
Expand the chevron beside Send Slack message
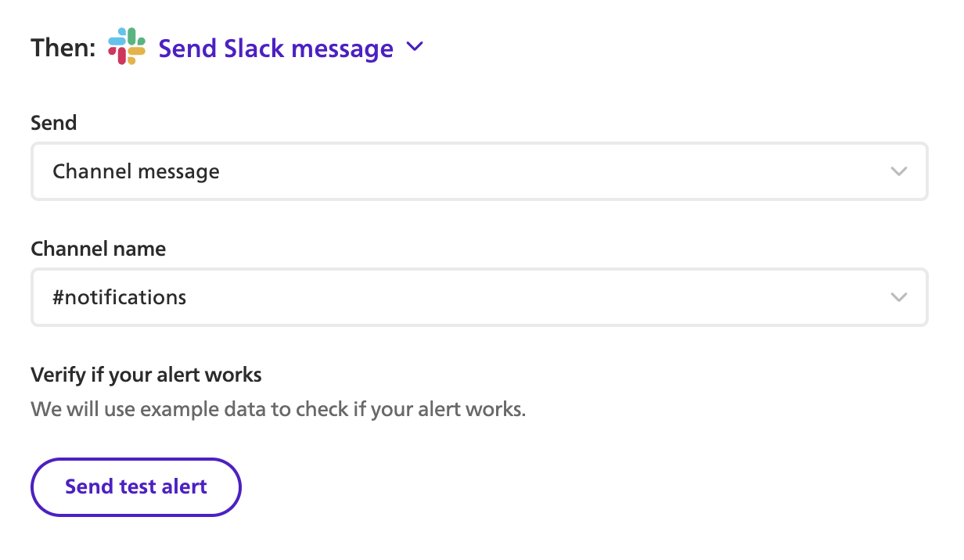click(415, 48)
